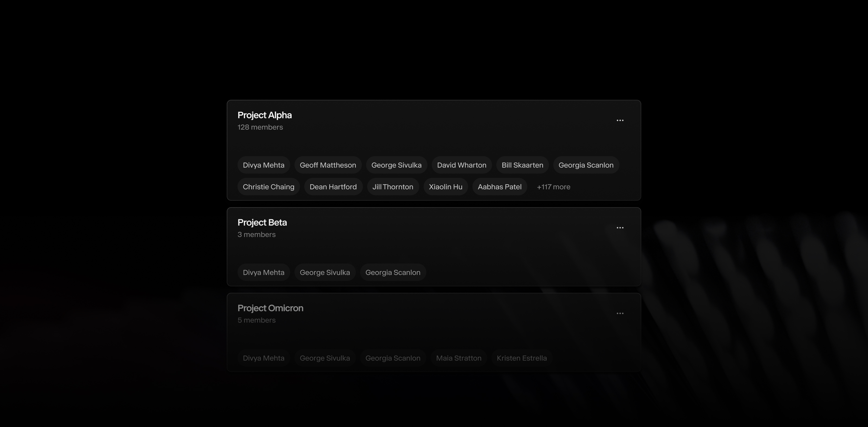Screen dimensions: 868x427
Task: Click Maia Stratton in Project Omicron
Action: point(459,358)
